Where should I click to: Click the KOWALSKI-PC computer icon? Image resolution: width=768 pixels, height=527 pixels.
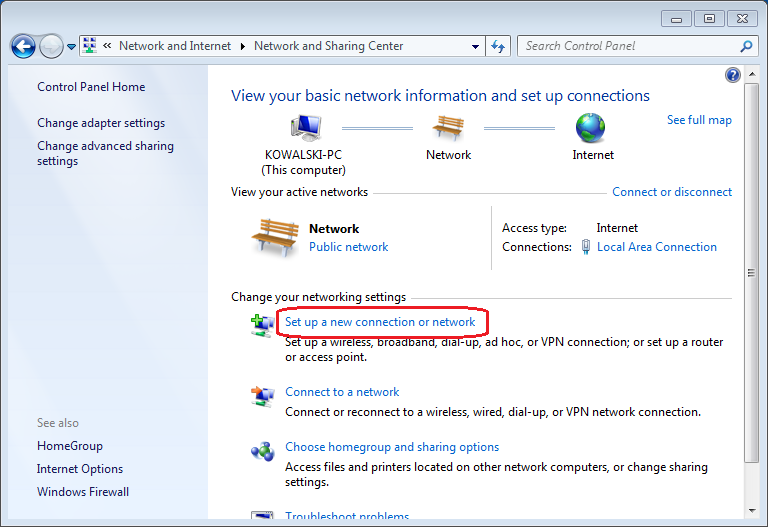306,127
